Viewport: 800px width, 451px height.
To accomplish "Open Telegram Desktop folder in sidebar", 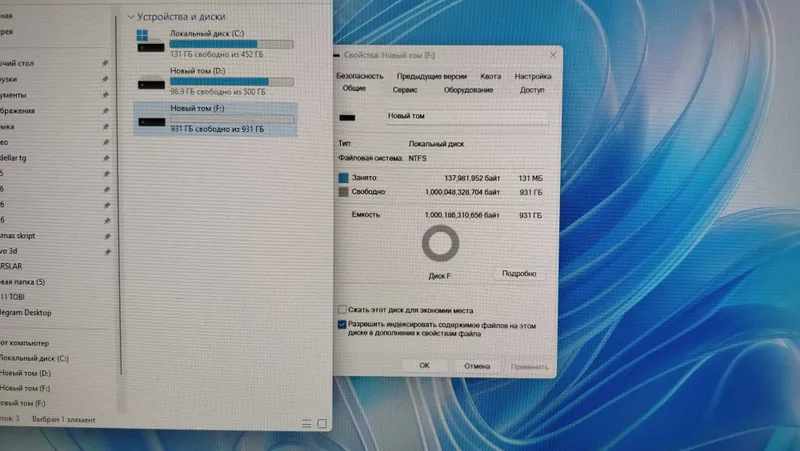I will coord(26,313).
